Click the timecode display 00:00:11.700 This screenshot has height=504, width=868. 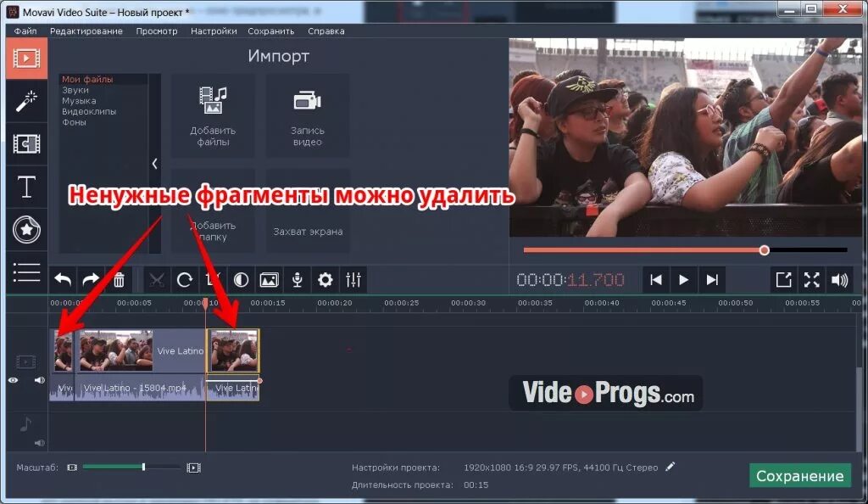570,280
